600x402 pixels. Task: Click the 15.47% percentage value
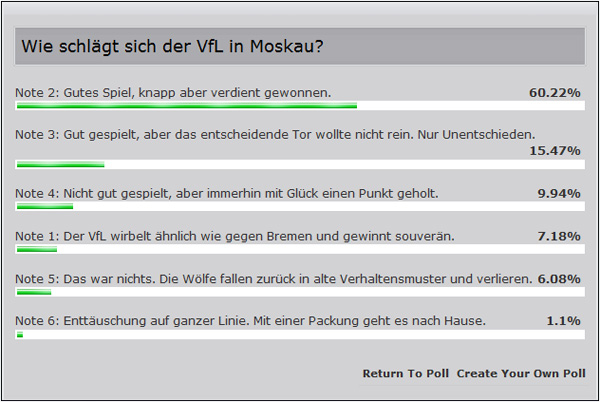[x=555, y=151]
